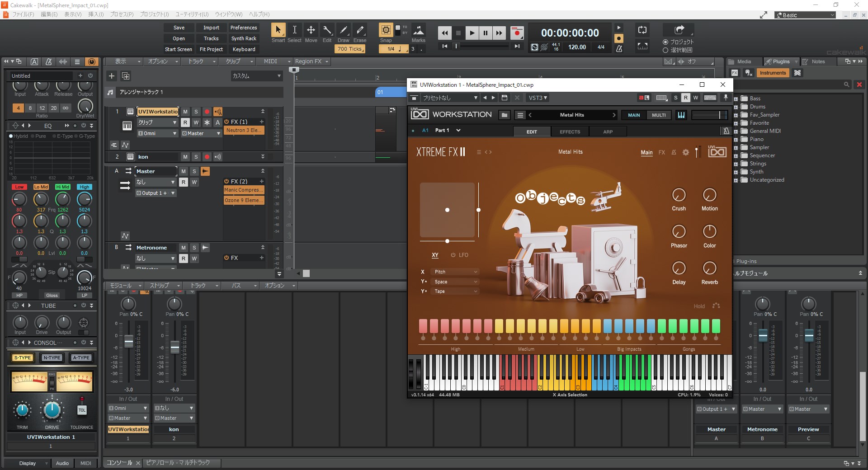Select the Metal Hits next preset arrow

pyautogui.click(x=614, y=115)
